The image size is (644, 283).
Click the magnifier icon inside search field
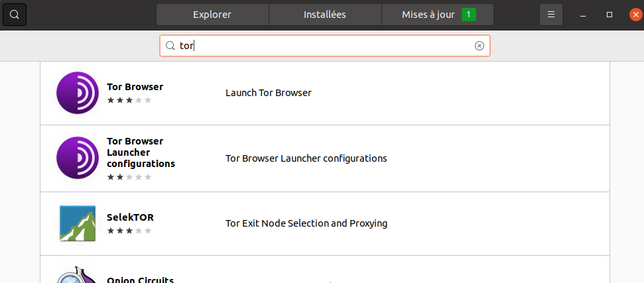tap(170, 46)
